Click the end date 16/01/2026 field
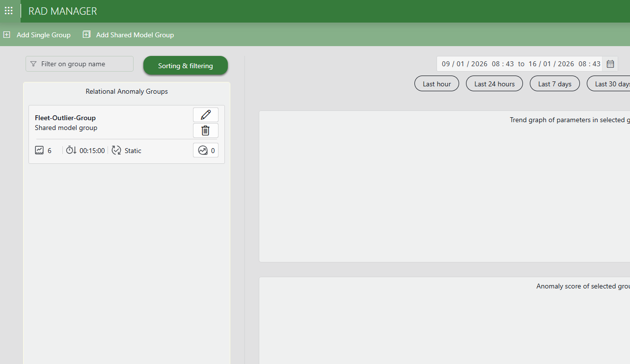630x364 pixels. (x=551, y=64)
